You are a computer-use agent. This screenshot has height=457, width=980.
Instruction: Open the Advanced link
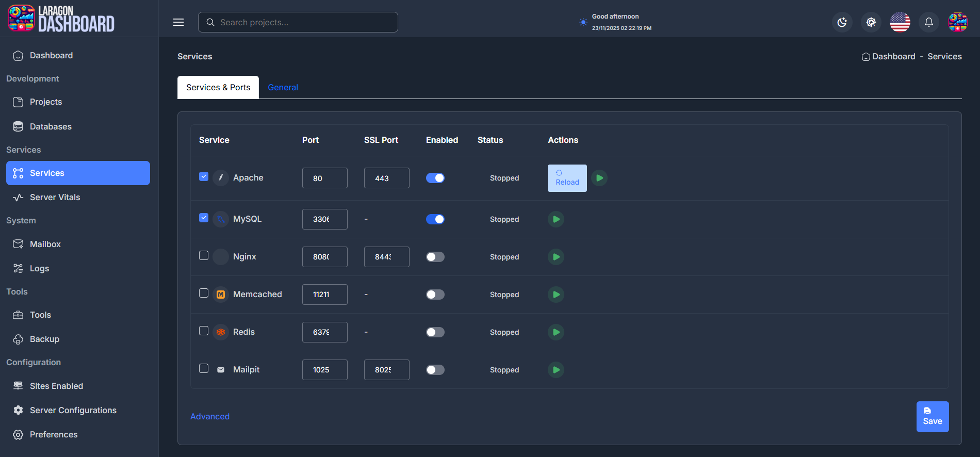(x=210, y=416)
